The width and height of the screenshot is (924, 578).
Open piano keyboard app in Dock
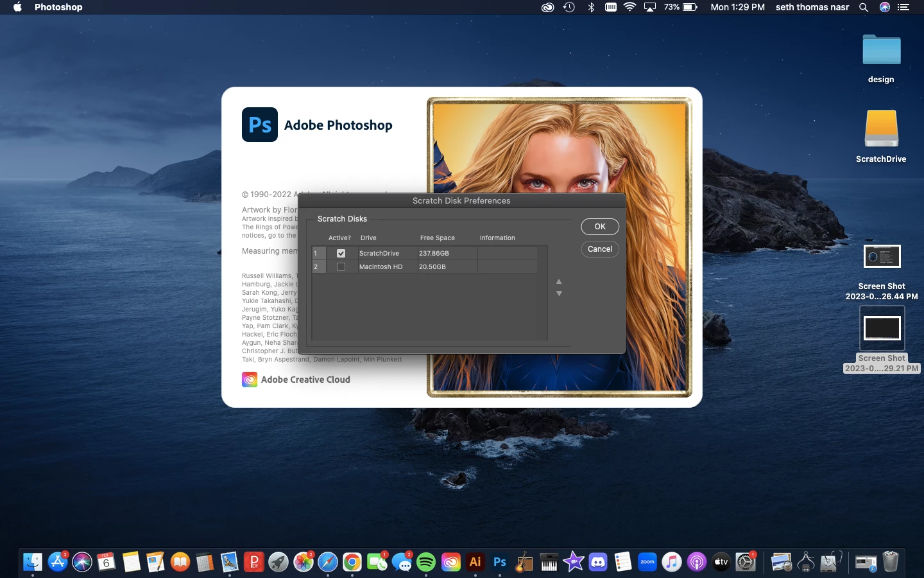click(549, 563)
